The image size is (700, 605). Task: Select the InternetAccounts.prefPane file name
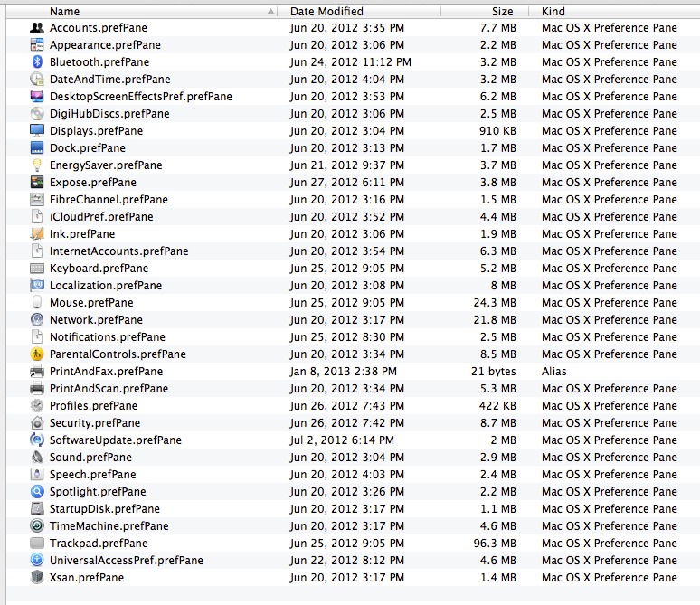(118, 251)
